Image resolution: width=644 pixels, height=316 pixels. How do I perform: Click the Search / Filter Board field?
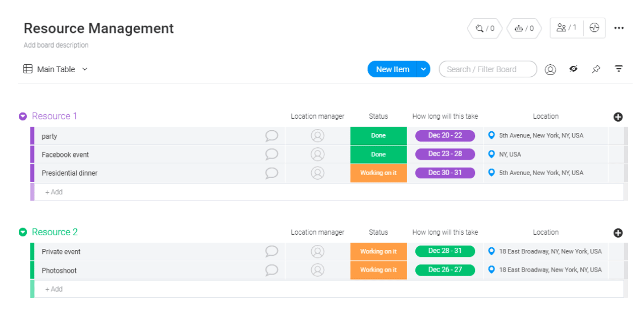click(x=488, y=69)
